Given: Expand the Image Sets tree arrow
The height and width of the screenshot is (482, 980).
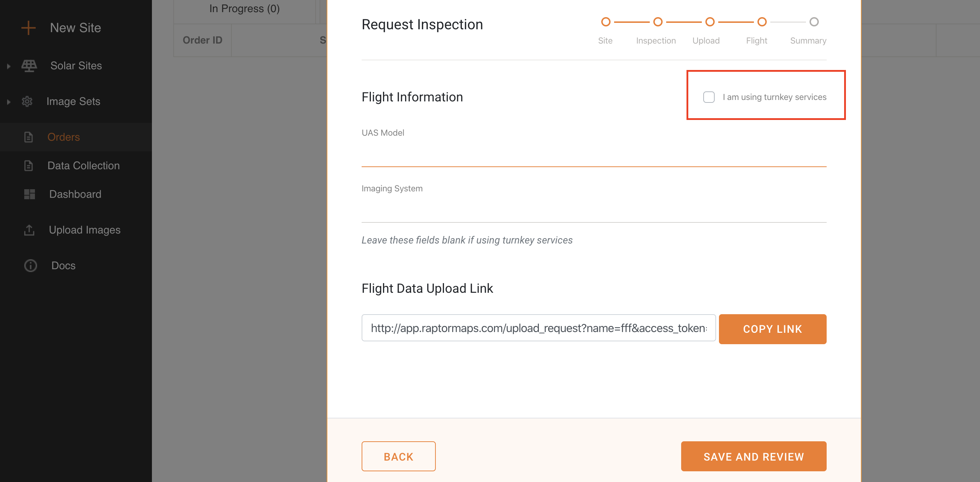Looking at the screenshot, I should coord(8,102).
